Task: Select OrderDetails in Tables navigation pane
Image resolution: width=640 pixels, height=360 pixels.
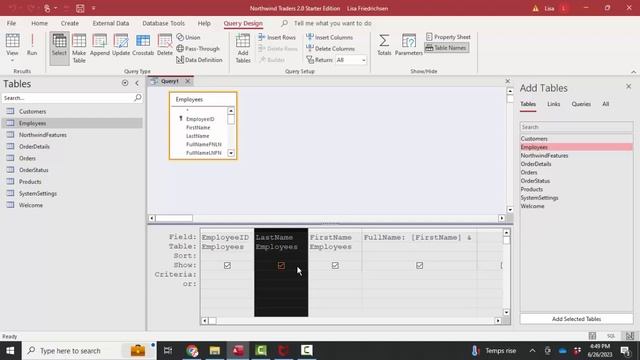Action: pos(34,147)
